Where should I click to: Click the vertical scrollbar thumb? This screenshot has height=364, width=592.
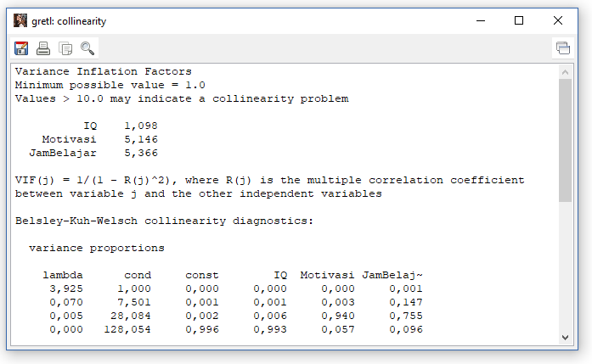[x=565, y=136]
